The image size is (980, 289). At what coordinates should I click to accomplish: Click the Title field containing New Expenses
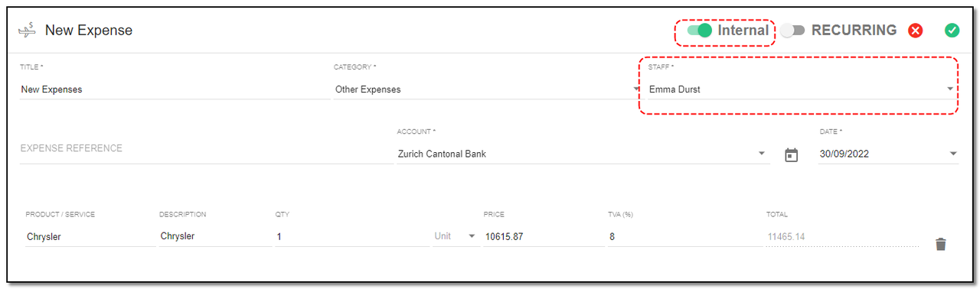(x=175, y=89)
